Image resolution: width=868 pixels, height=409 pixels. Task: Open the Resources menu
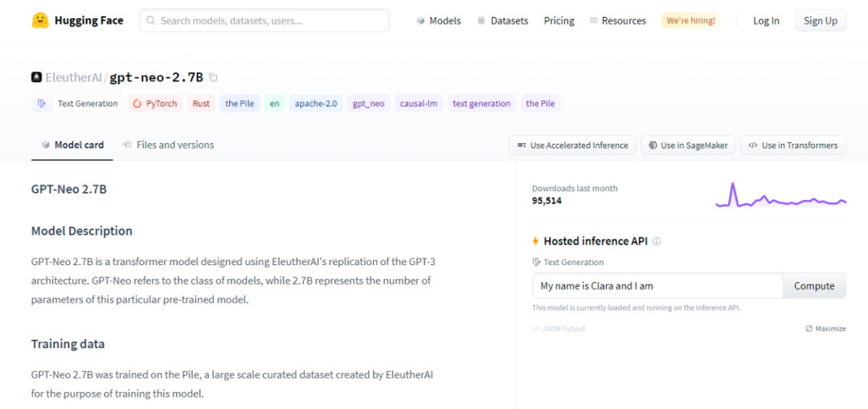tap(617, 21)
